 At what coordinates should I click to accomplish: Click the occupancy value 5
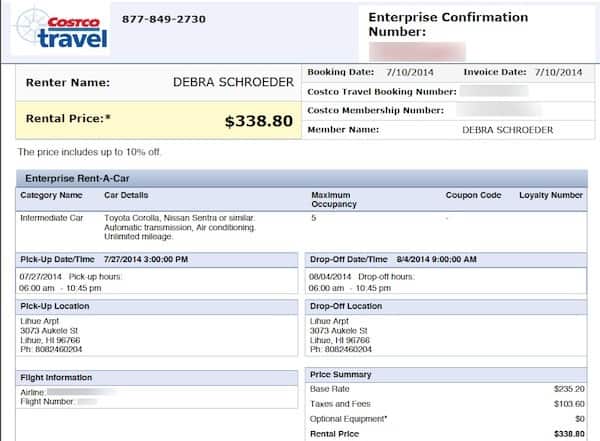(314, 218)
